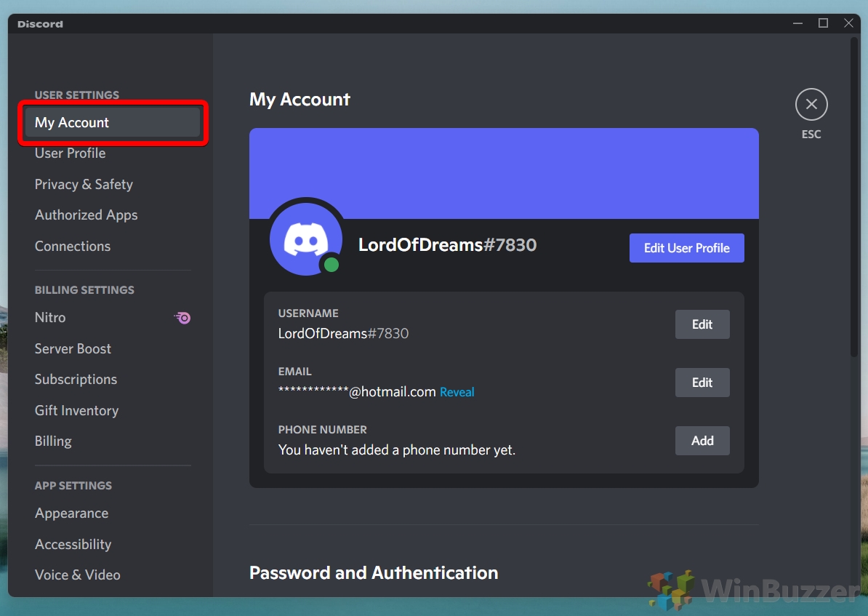
Task: Select the User Profile sidebar entry
Action: pos(70,153)
